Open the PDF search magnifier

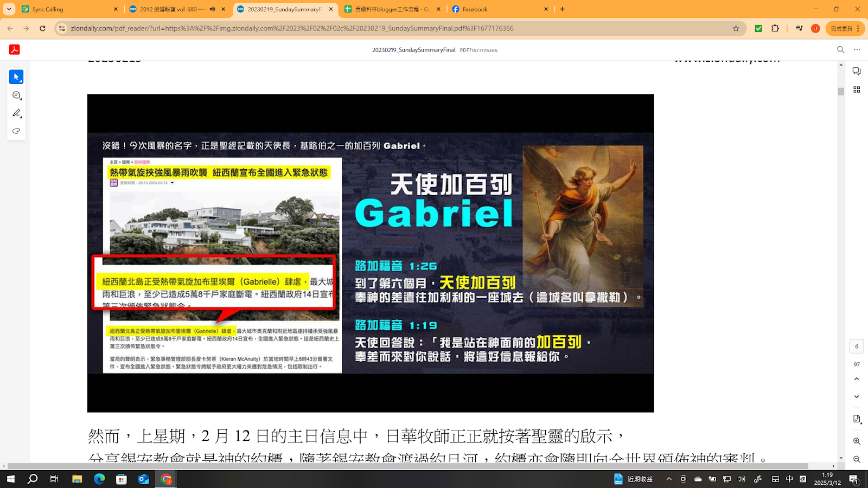[841, 49]
